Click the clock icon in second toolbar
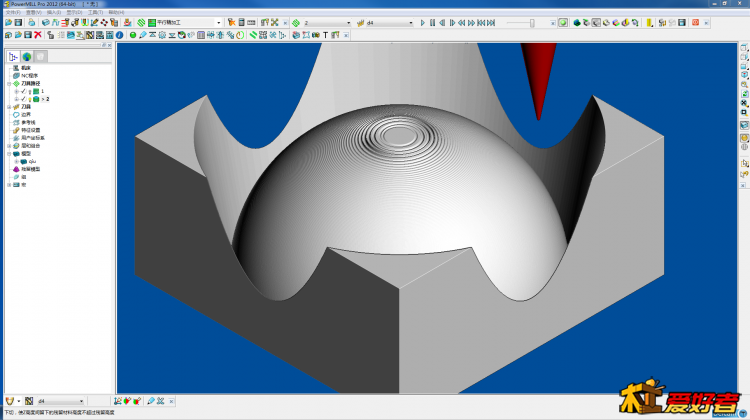Viewport: 750px width, 420px height. (x=240, y=35)
